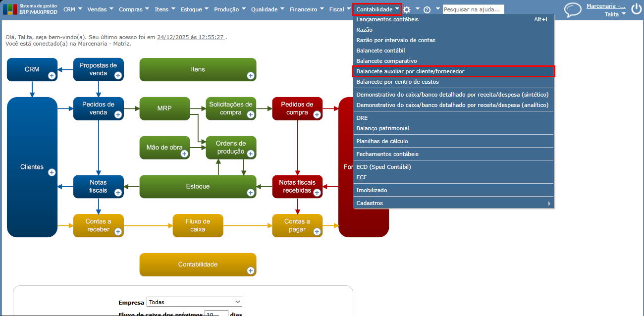This screenshot has width=644, height=316.
Task: Open the Empresa dropdown showing Todas
Action: 194,302
